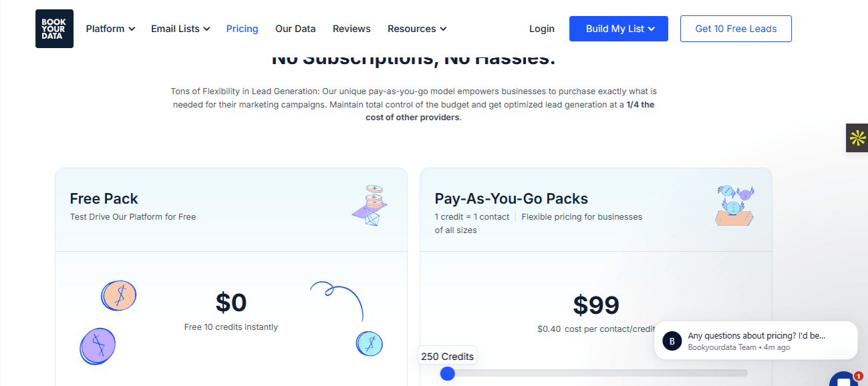Go to the Pricing page

pyautogui.click(x=242, y=29)
